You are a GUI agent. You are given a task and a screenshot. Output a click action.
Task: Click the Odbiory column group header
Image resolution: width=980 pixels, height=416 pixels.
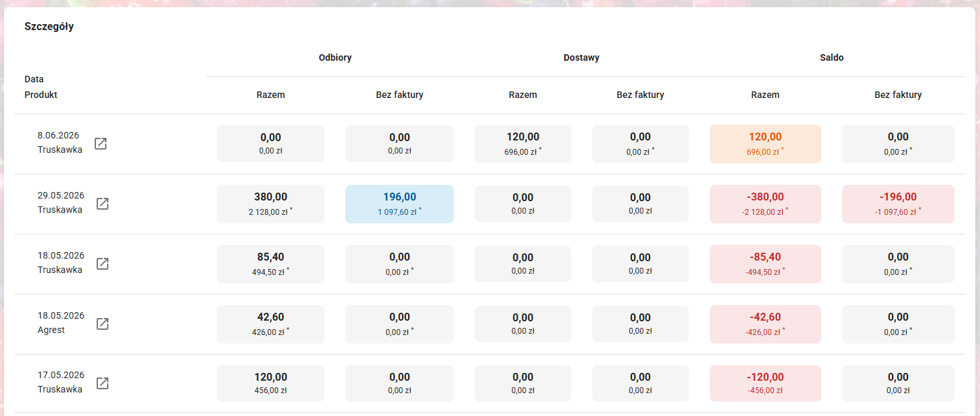(335, 57)
